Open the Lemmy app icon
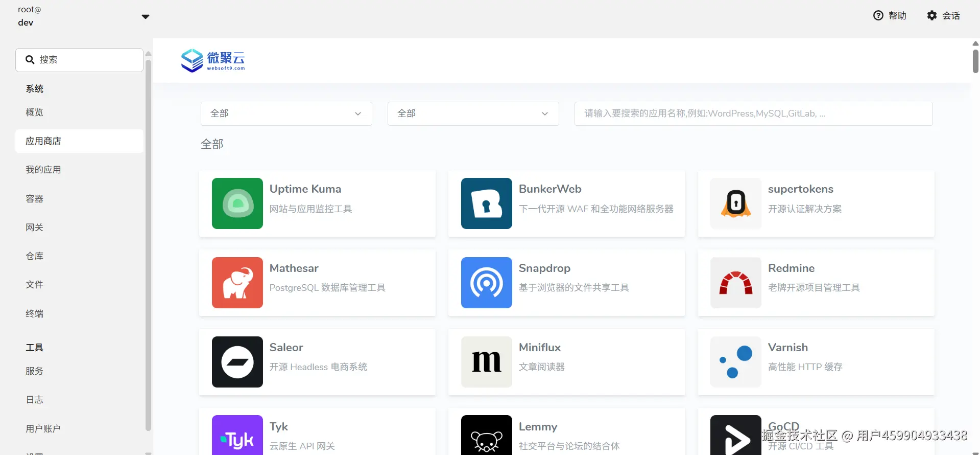Image resolution: width=980 pixels, height=455 pixels. click(487, 435)
